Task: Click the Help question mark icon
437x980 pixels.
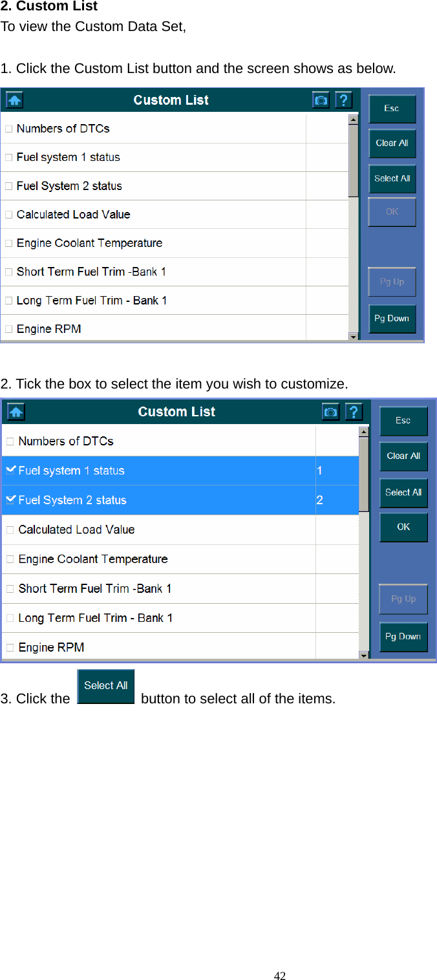Action: click(x=343, y=100)
